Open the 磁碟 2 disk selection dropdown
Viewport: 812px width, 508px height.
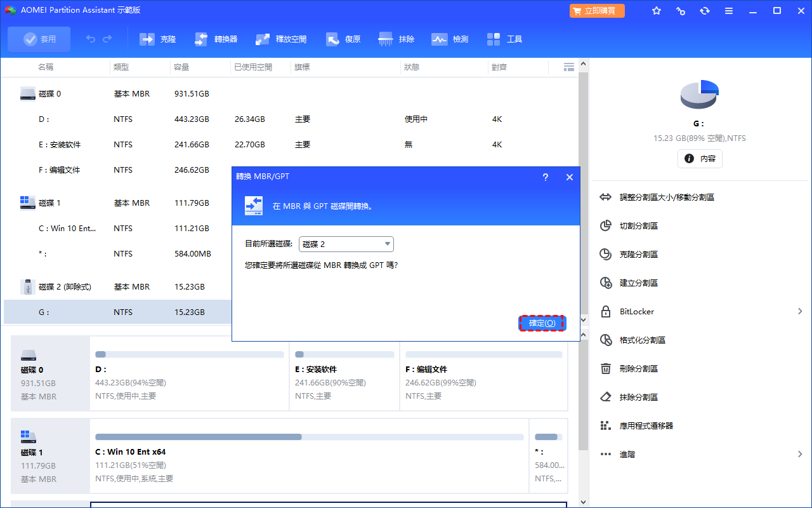point(346,244)
